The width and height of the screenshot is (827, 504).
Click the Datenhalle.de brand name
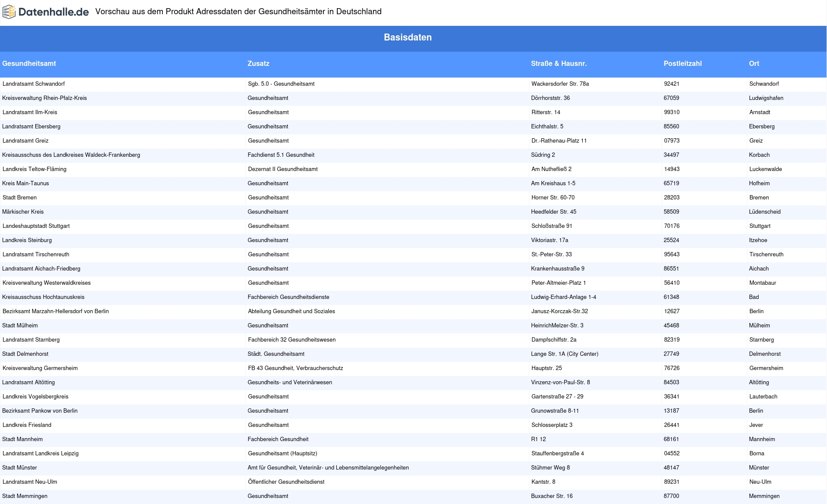pos(53,12)
